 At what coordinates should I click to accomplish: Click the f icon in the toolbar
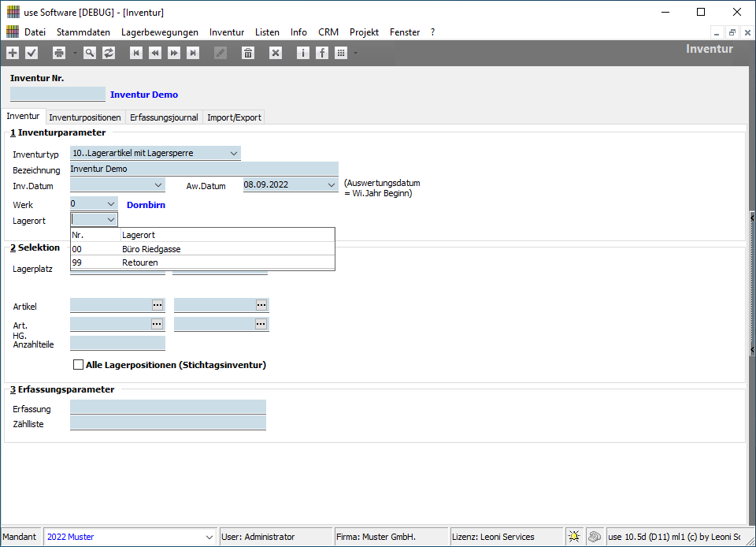point(321,53)
